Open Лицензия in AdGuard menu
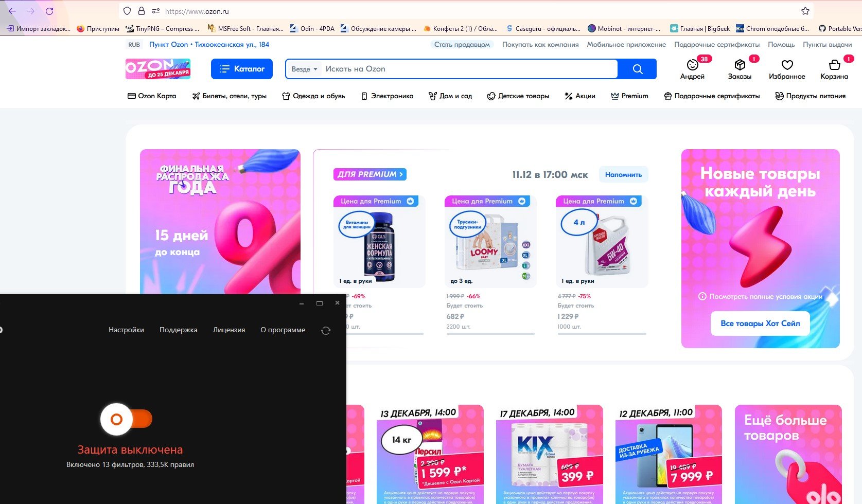 (x=229, y=330)
